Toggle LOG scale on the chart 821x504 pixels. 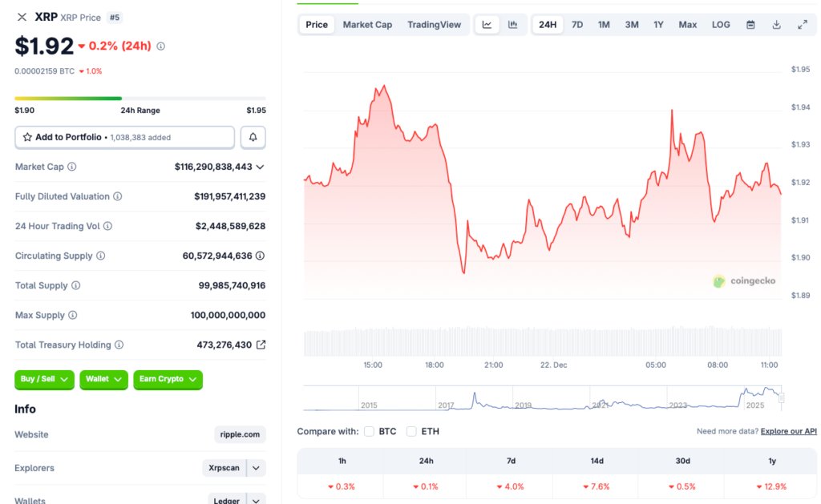click(x=720, y=24)
